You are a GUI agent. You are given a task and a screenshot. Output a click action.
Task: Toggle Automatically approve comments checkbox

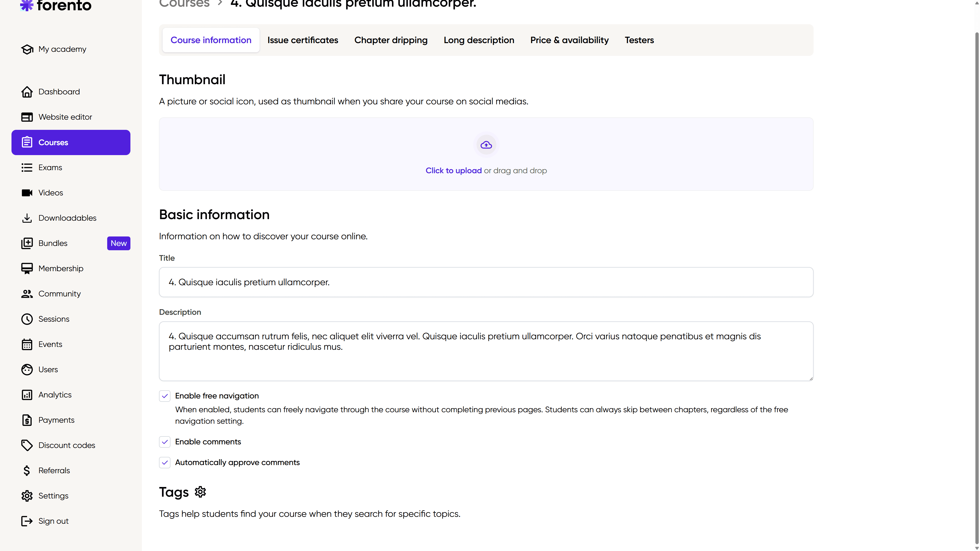tap(165, 462)
